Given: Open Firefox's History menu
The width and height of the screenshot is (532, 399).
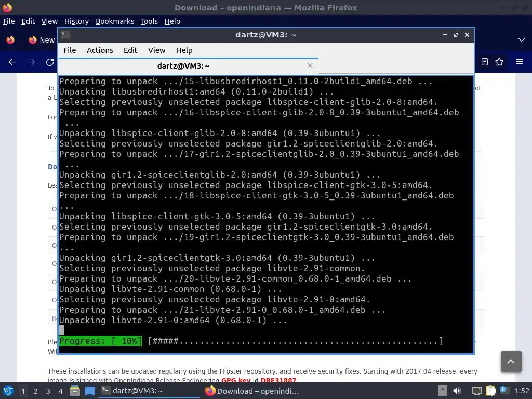Looking at the screenshot, I should 76,21.
